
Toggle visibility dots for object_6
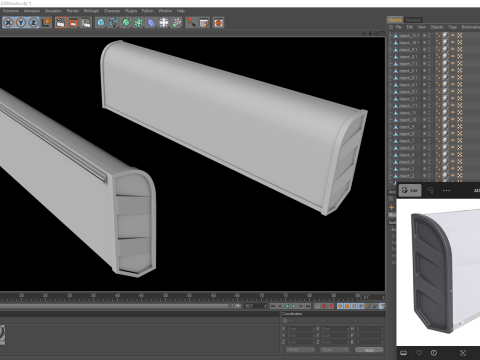429,148
